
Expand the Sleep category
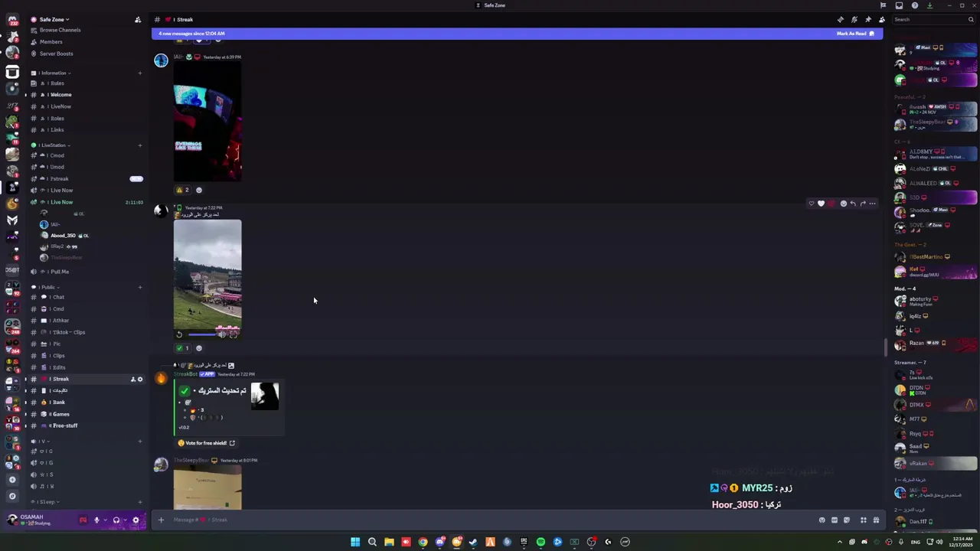(x=44, y=502)
